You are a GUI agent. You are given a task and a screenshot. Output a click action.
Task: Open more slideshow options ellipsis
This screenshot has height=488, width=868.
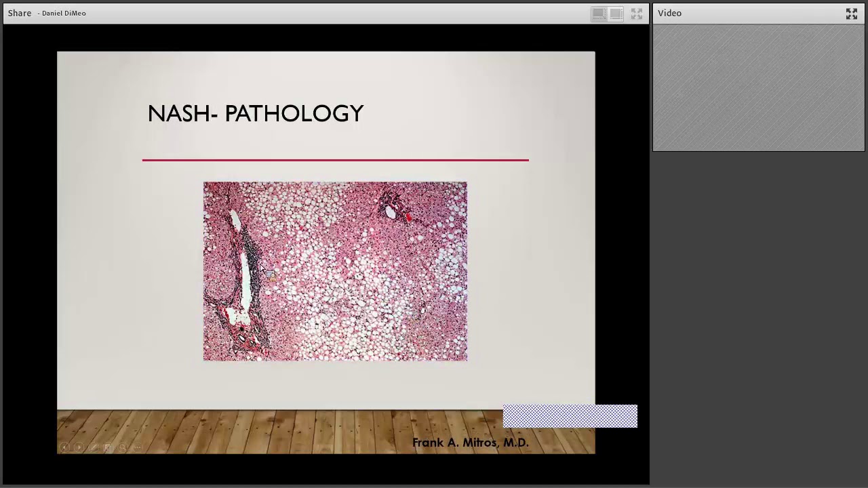[138, 447]
